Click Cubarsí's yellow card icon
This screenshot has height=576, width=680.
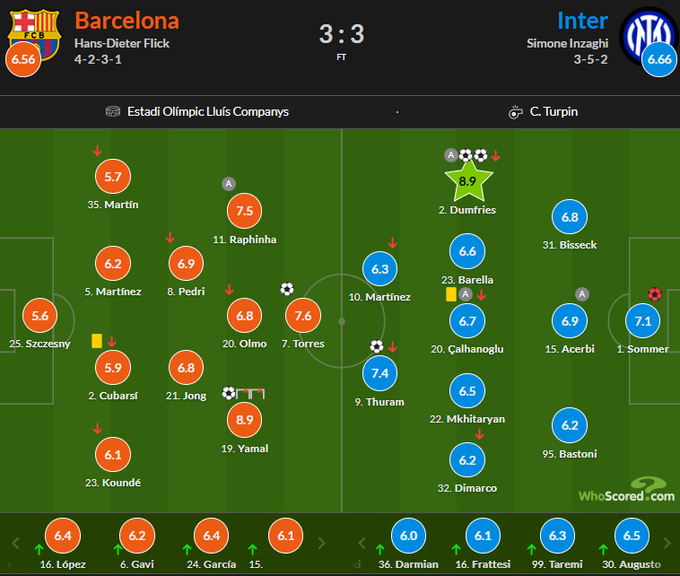pos(97,340)
